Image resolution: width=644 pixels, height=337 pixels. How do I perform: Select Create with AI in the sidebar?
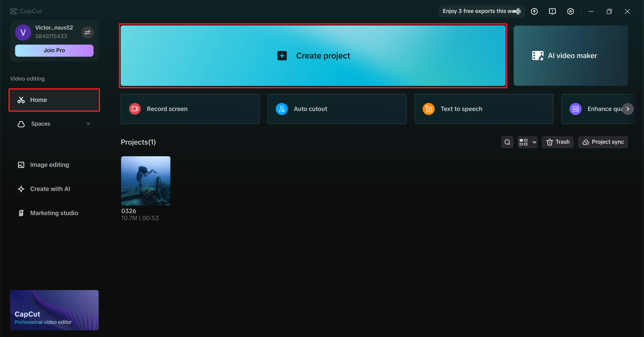click(x=50, y=188)
